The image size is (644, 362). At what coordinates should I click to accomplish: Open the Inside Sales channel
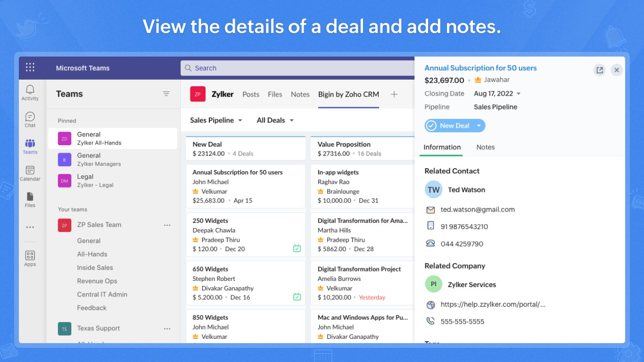[95, 268]
